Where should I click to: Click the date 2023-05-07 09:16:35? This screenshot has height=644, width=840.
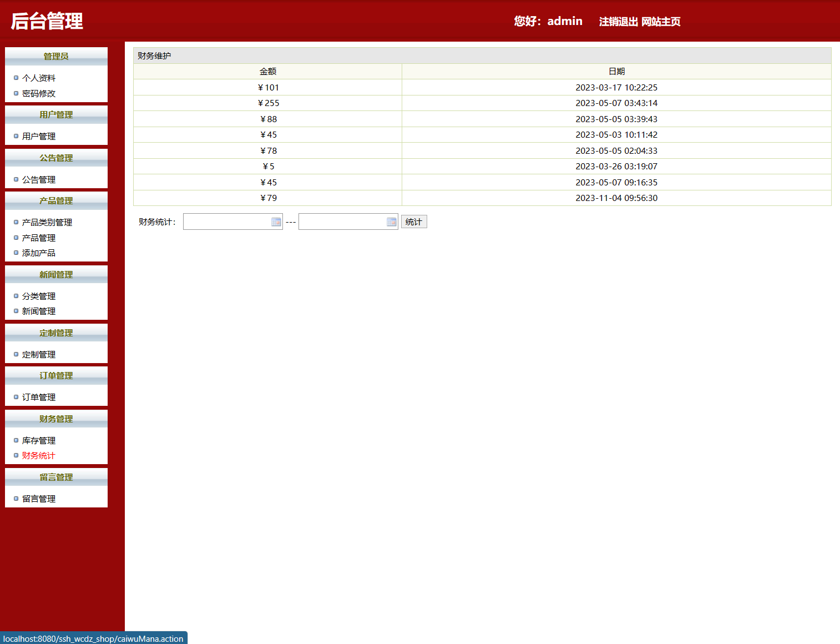(616, 183)
